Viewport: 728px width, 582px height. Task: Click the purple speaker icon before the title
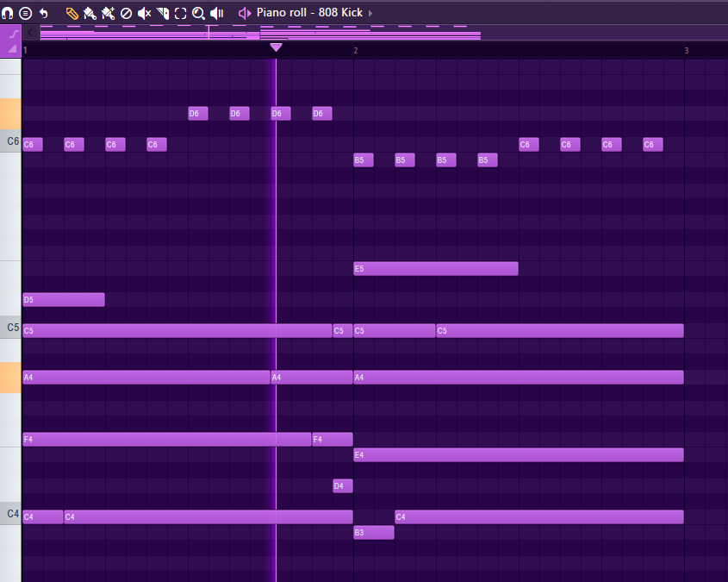[245, 13]
